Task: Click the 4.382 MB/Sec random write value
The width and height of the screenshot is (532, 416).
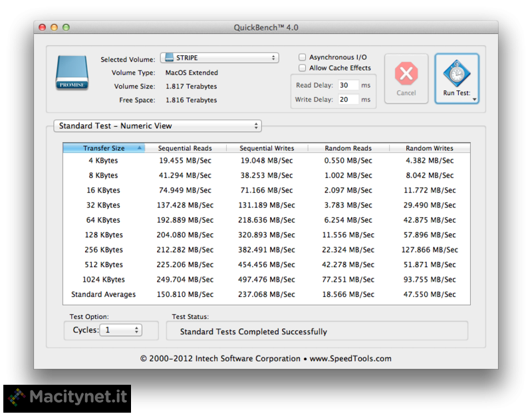Action: pos(430,160)
